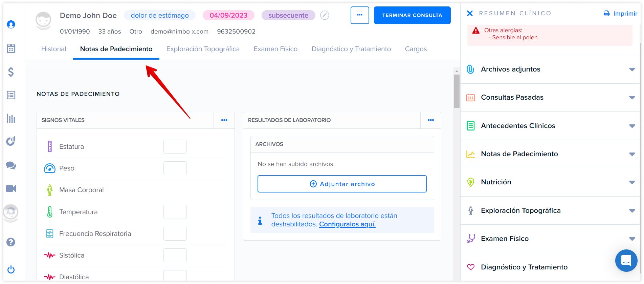This screenshot has height=284, width=644.
Task: Open the video camera teleconsultation icon
Action: click(11, 188)
